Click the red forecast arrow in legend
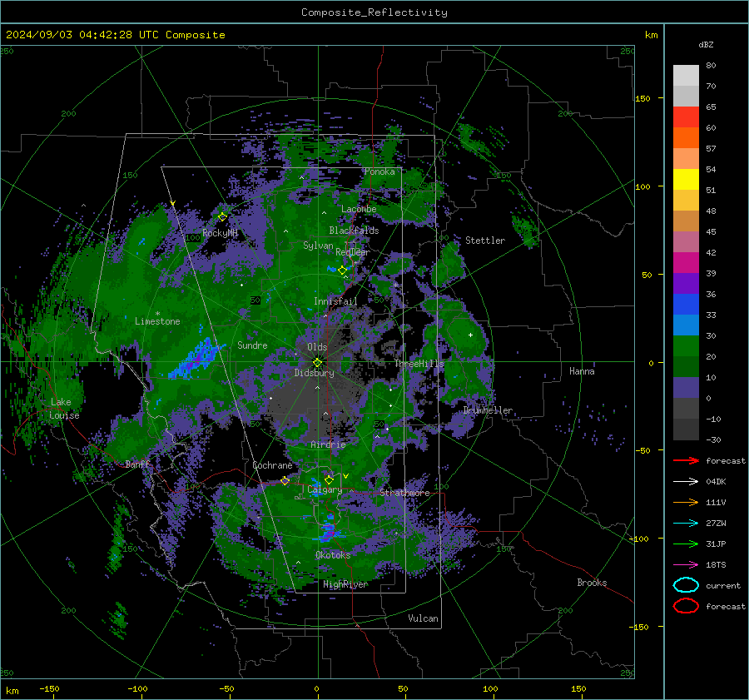The image size is (749, 700). coord(686,460)
